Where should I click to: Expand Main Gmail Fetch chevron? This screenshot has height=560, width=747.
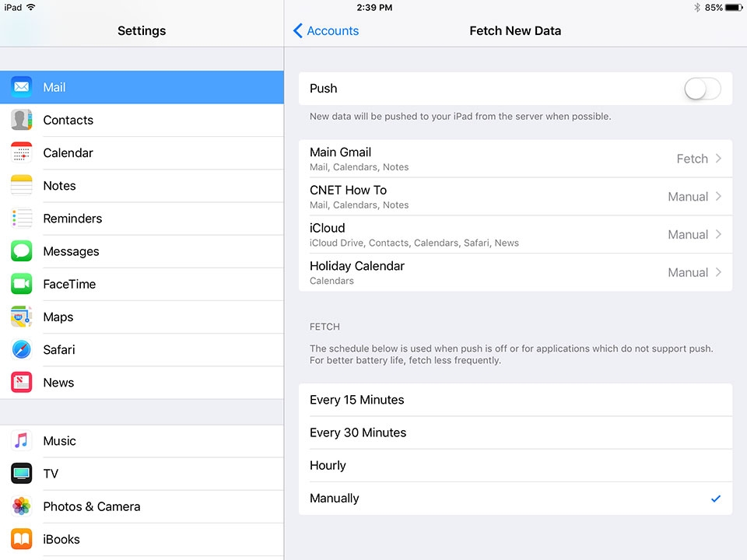click(x=718, y=159)
